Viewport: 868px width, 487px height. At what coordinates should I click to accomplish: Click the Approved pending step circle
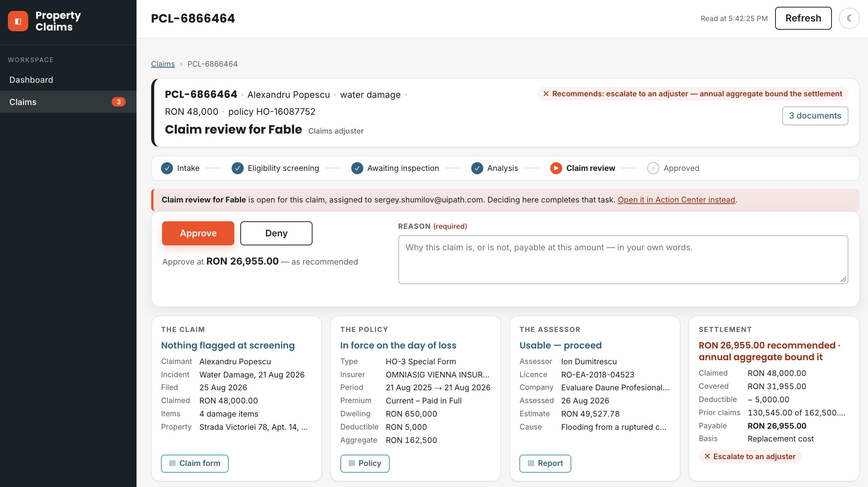(653, 168)
